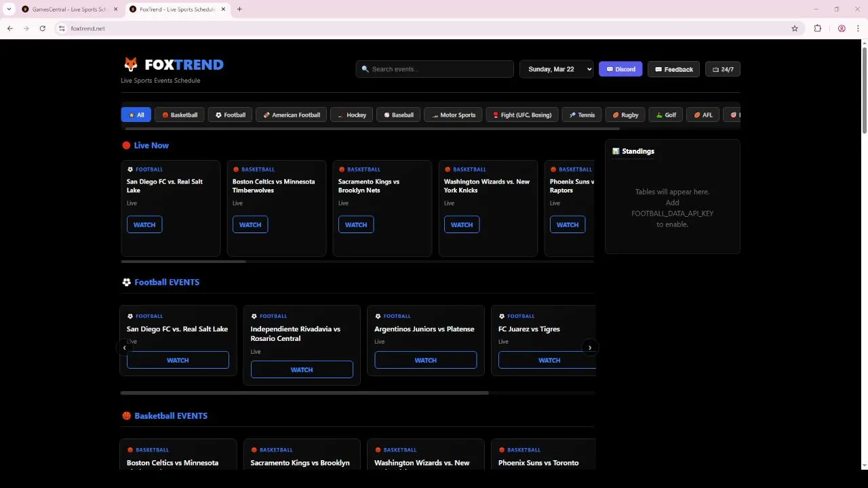The height and width of the screenshot is (488, 868).
Task: Open the browser extensions puzzle icon
Action: (817, 28)
